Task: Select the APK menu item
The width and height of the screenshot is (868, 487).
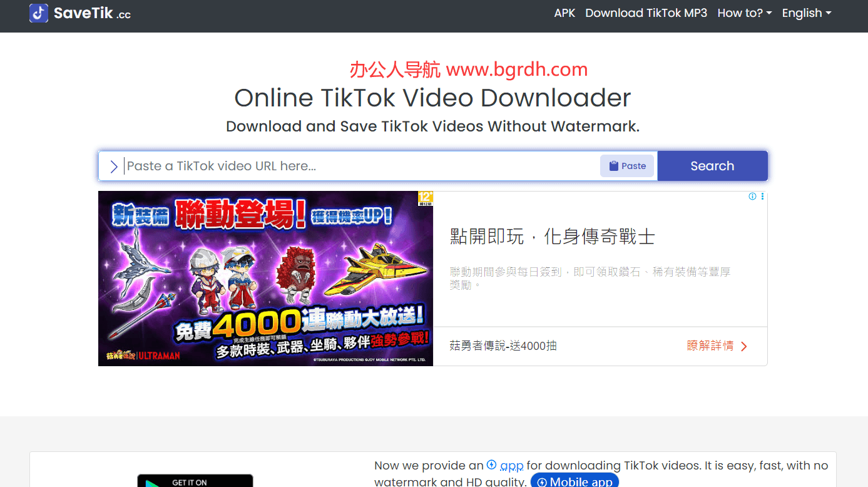Action: pos(564,13)
